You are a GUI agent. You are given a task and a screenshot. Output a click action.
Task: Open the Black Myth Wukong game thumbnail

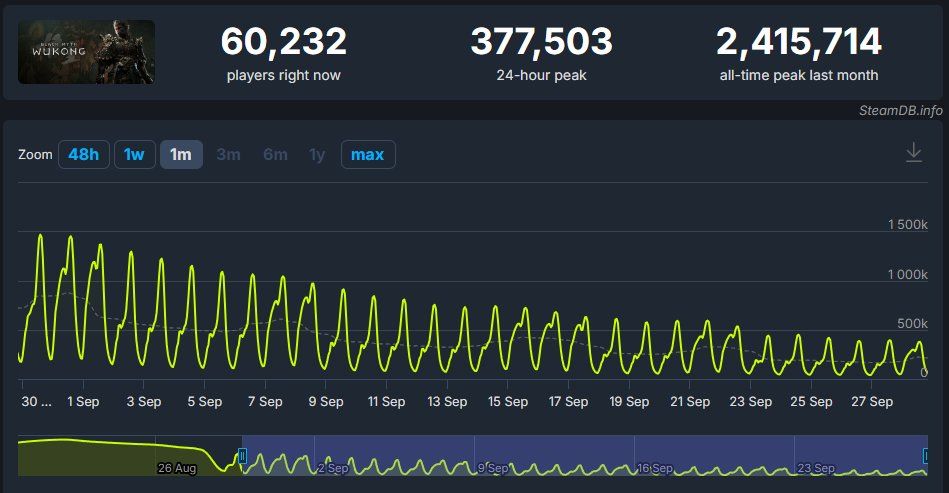(87, 52)
